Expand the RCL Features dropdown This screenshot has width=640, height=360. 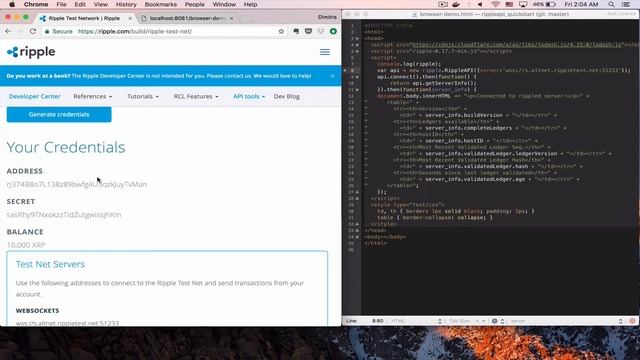point(196,96)
